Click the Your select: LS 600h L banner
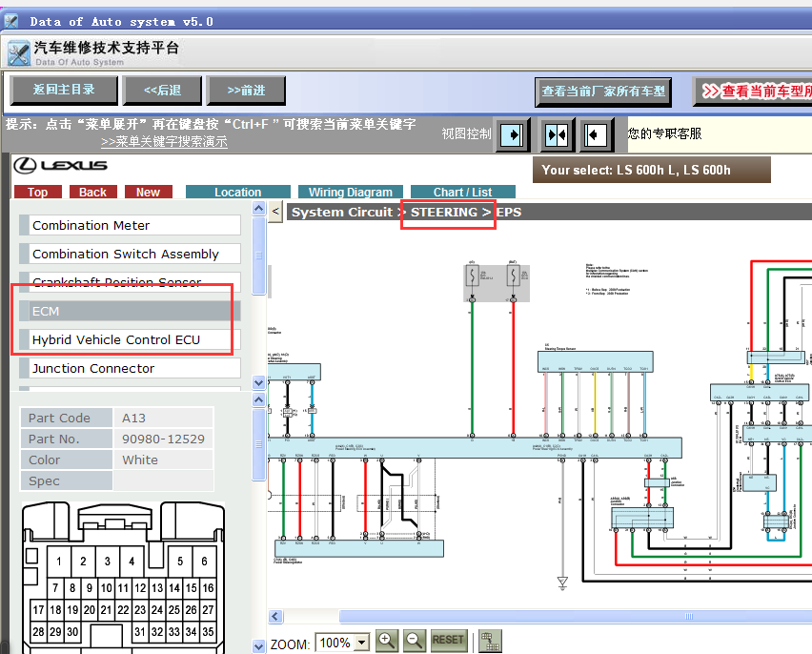Image resolution: width=812 pixels, height=654 pixels. 652,170
